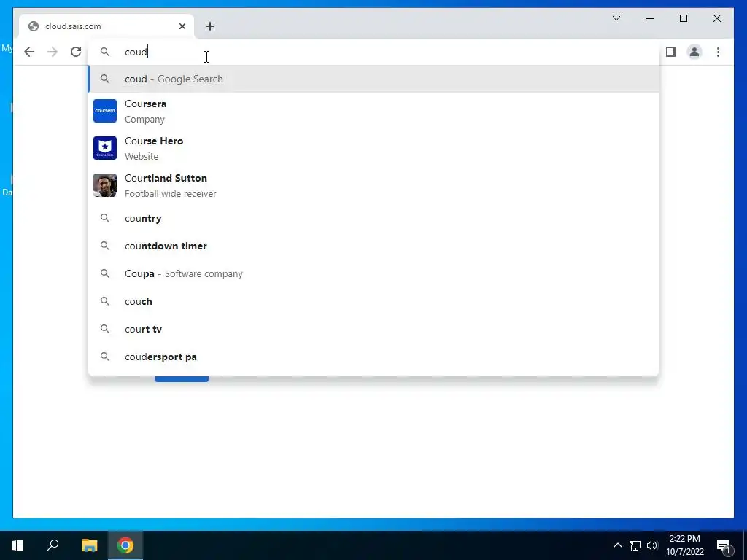Go back with the browser back arrow
The width and height of the screenshot is (747, 560).
pos(29,52)
